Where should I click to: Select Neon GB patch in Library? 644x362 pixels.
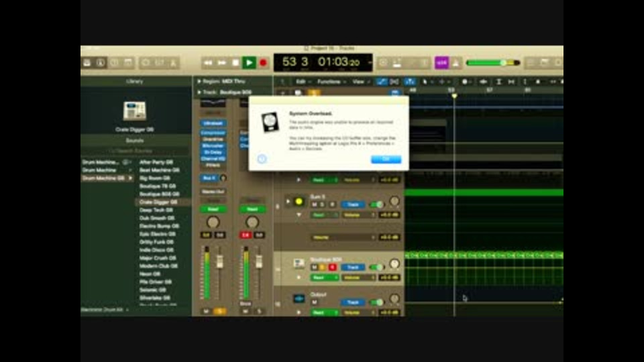tap(150, 274)
